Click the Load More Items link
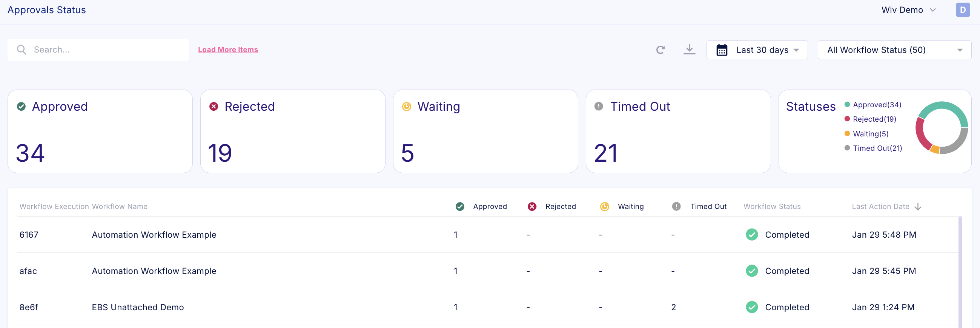The image size is (980, 328). tap(228, 50)
